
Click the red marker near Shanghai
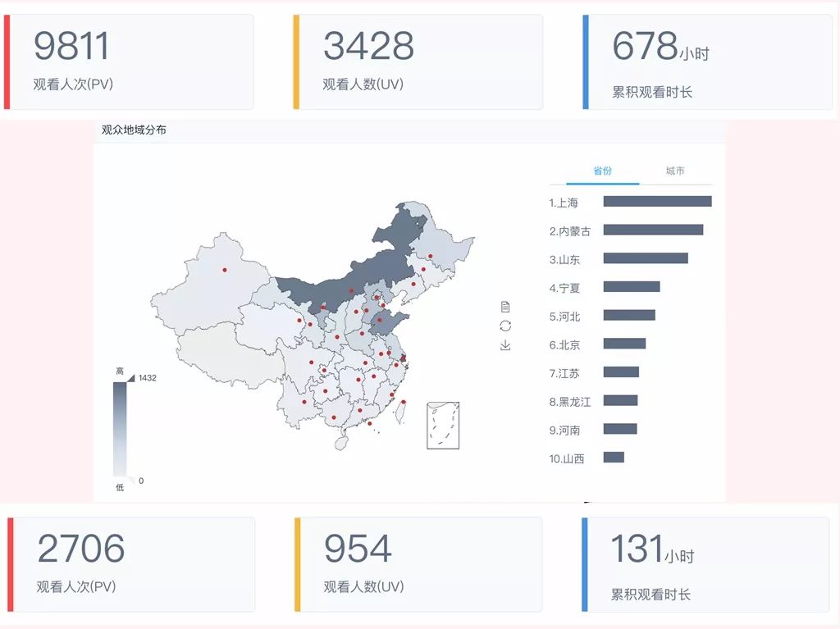tap(403, 358)
